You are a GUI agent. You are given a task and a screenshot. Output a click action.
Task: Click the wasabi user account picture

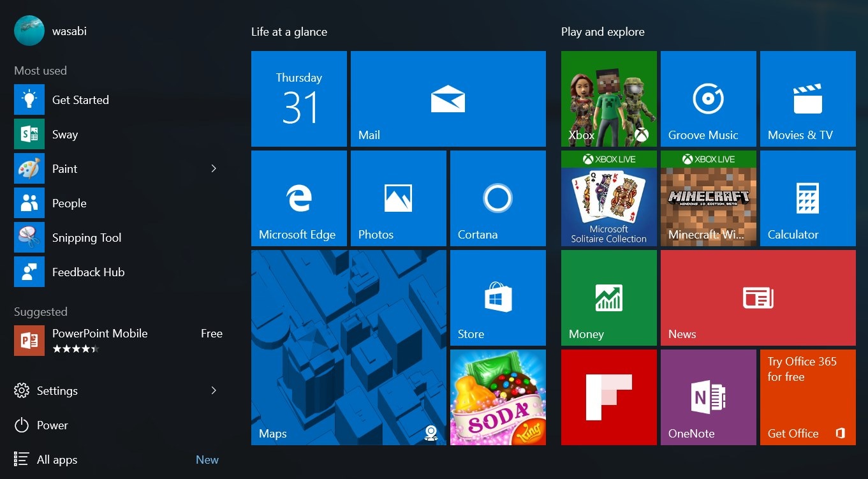(29, 31)
